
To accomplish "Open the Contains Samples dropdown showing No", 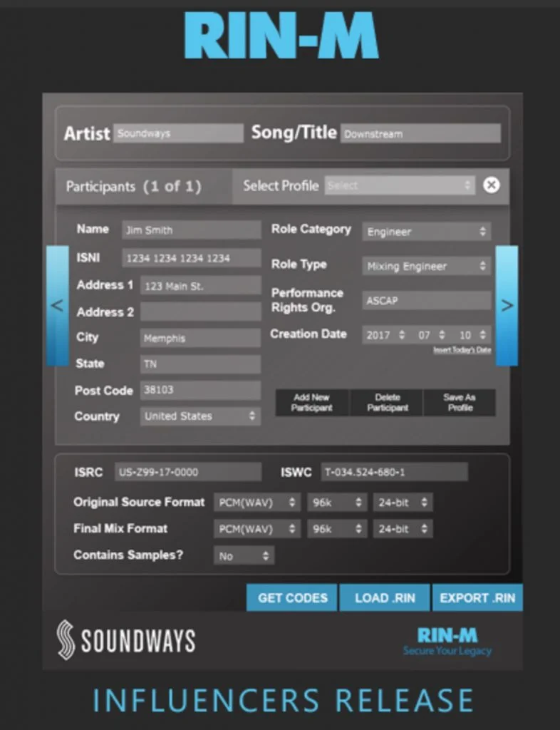I will coord(244,555).
